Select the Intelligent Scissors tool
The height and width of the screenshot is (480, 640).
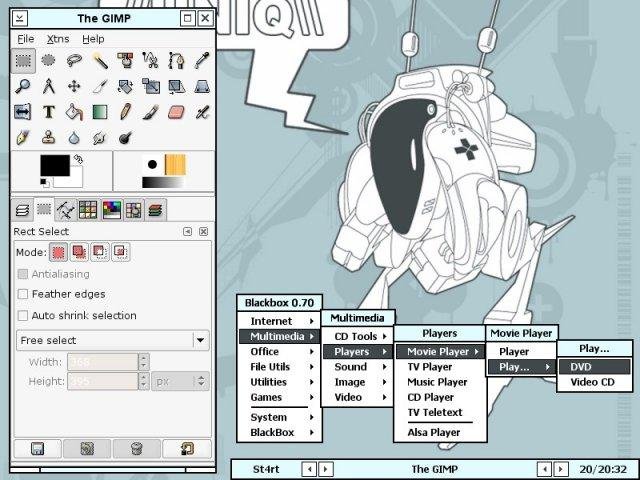(151, 61)
